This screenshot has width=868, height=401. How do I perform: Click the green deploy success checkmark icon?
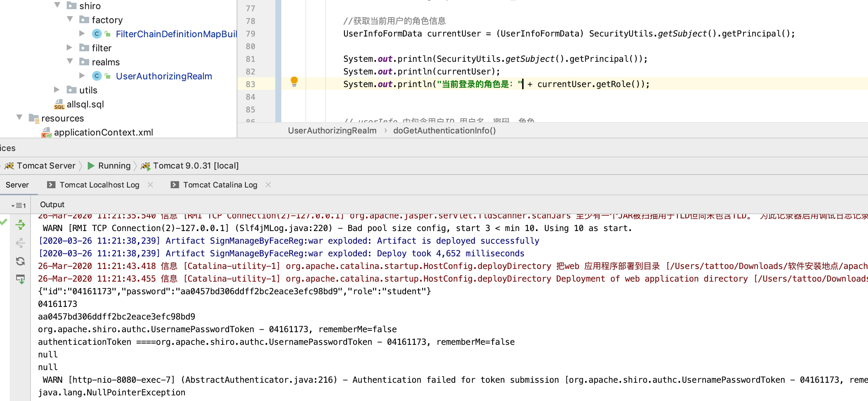(x=6, y=222)
